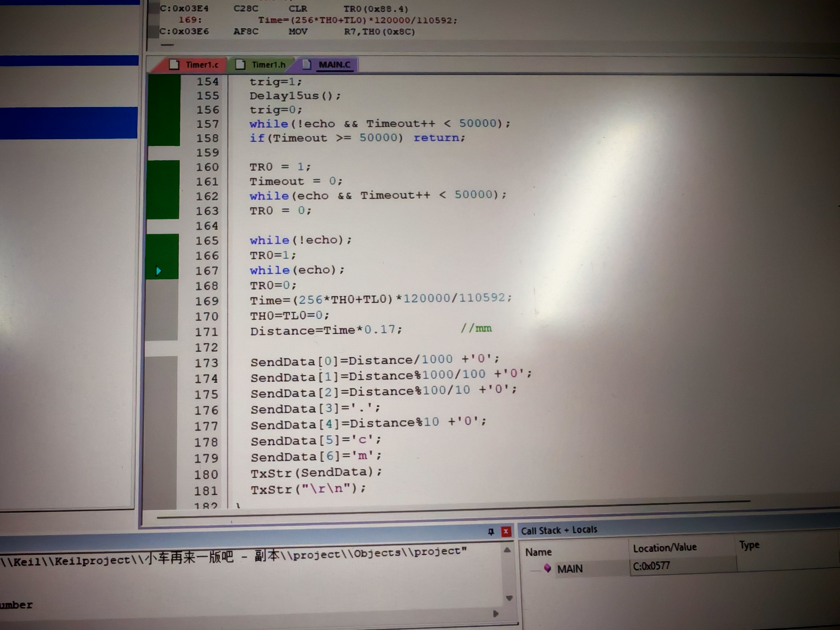The width and height of the screenshot is (840, 630).
Task: Click the command window scroll-up arrow
Action: click(507, 550)
